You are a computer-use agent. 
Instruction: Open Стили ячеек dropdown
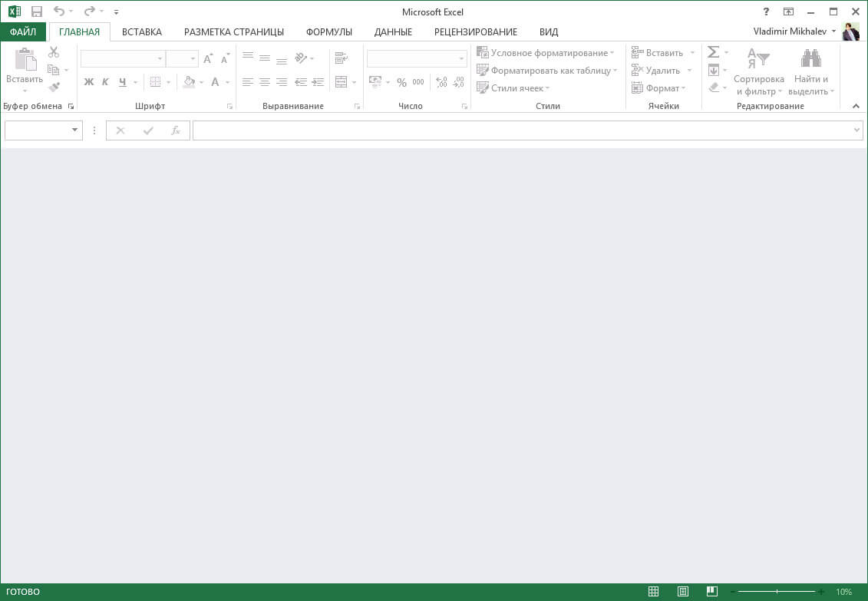click(x=513, y=88)
